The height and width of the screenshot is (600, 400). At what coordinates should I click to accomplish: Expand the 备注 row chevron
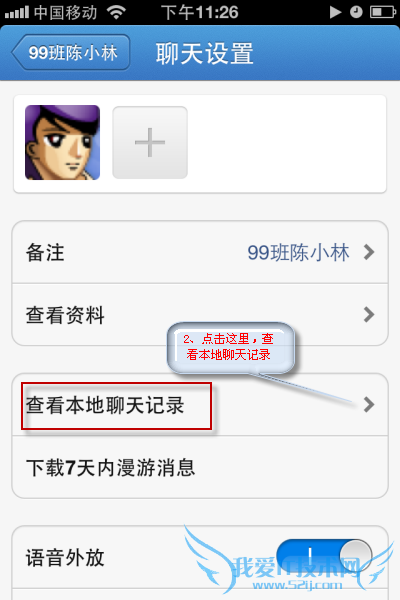coord(369,252)
